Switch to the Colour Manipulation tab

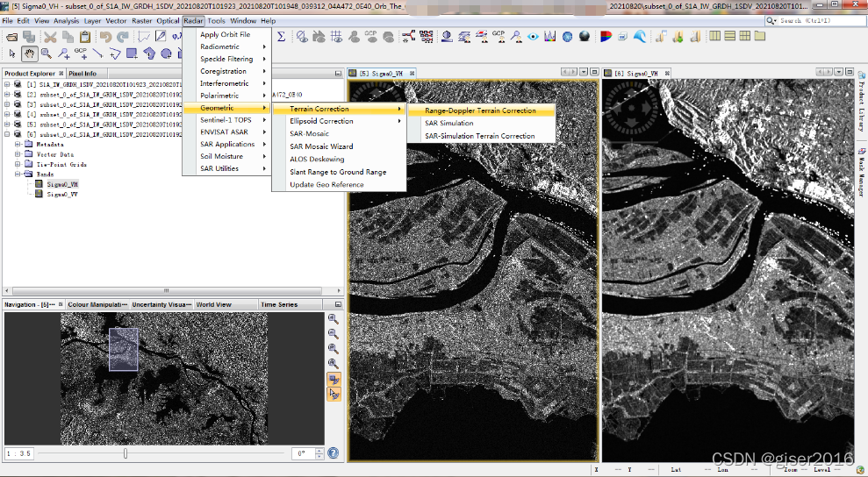point(97,304)
